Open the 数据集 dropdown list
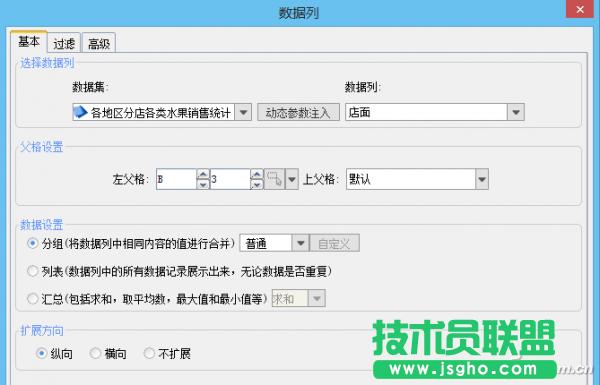Viewport: 600px width, 385px height. click(243, 113)
